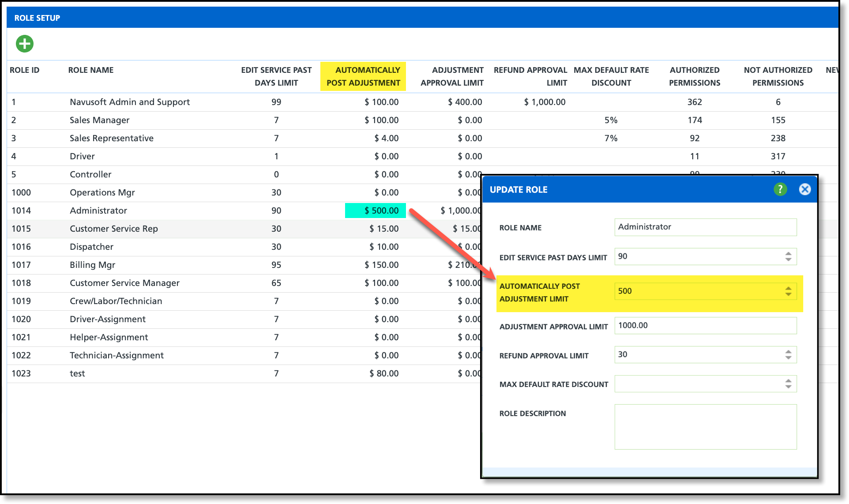
Task: Sort by Role Name column header
Action: click(x=91, y=70)
